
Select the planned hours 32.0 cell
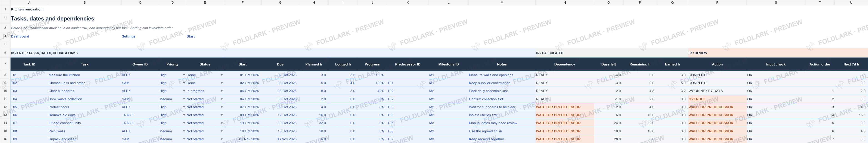pyautogui.click(x=314, y=123)
